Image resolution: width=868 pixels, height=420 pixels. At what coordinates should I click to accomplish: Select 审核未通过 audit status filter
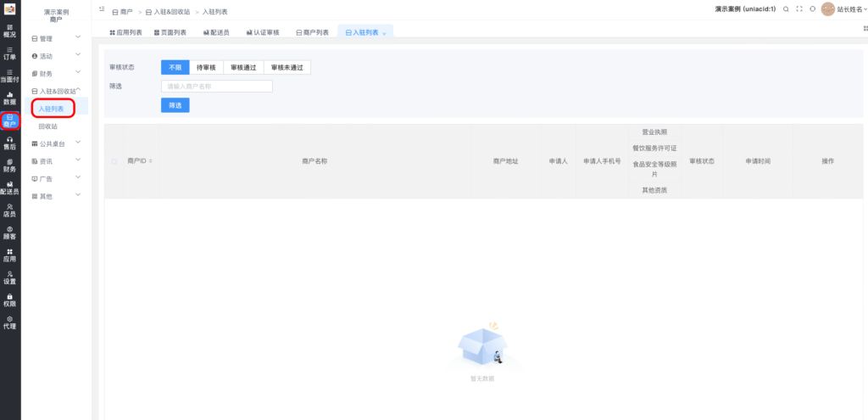click(x=287, y=67)
